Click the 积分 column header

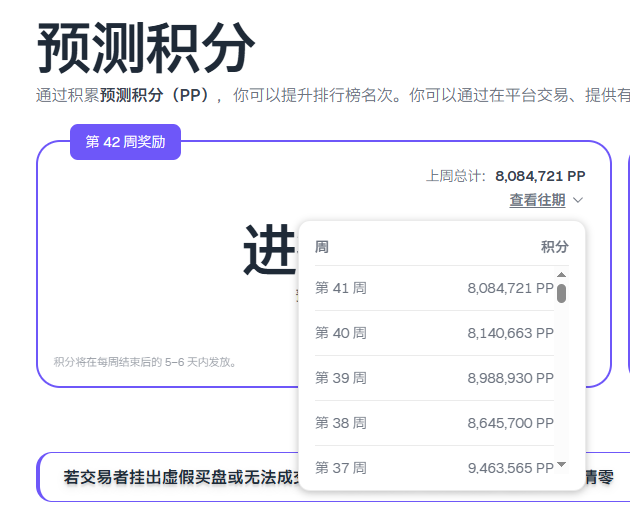pyautogui.click(x=554, y=247)
